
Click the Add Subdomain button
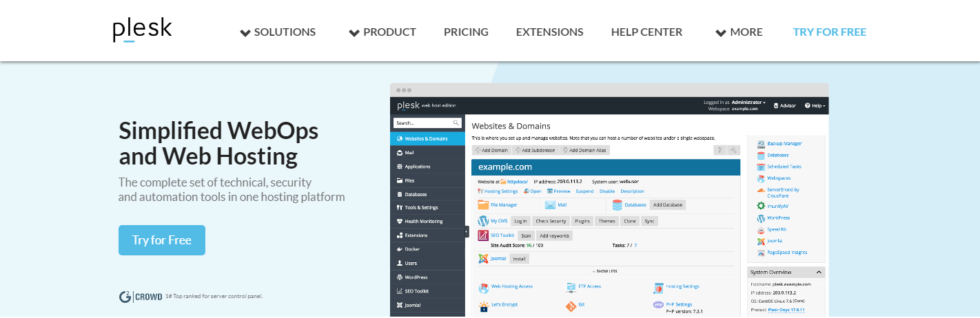click(x=535, y=150)
